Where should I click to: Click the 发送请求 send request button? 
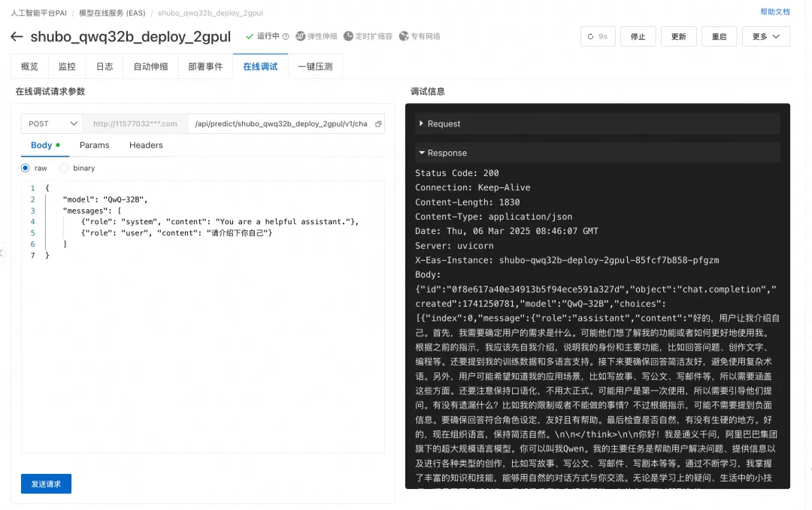pyautogui.click(x=46, y=484)
